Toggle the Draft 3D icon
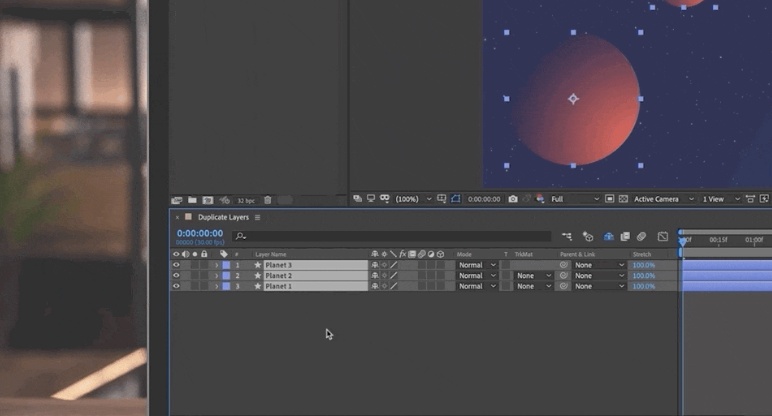 pos(588,237)
